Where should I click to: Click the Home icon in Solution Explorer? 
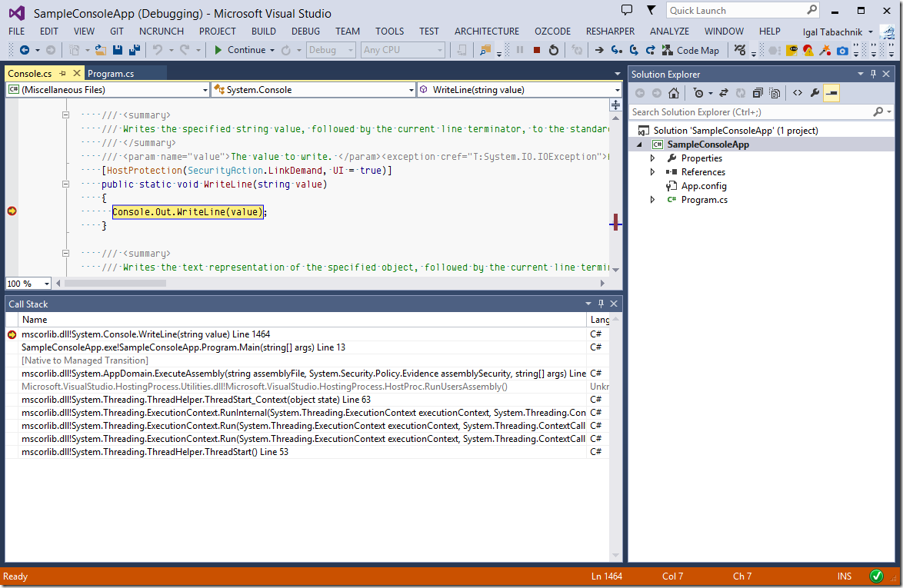(x=674, y=93)
